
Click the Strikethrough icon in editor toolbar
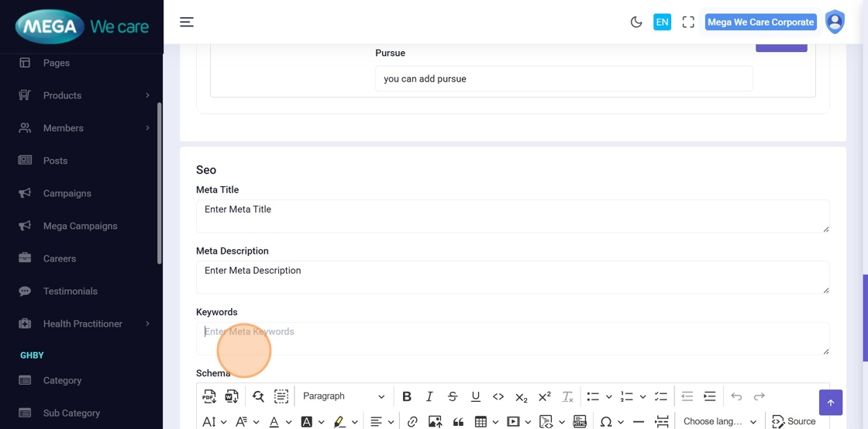click(x=453, y=396)
